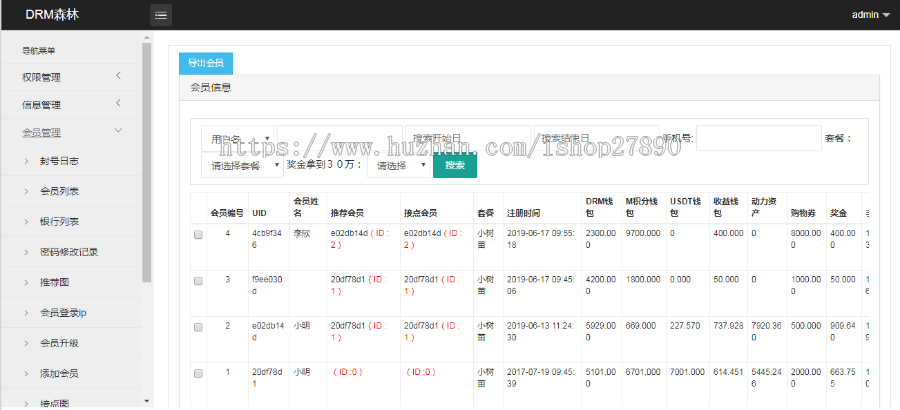Click 收益钱包 value 614.451
Viewport: 900px width, 410px height.
tap(728, 372)
